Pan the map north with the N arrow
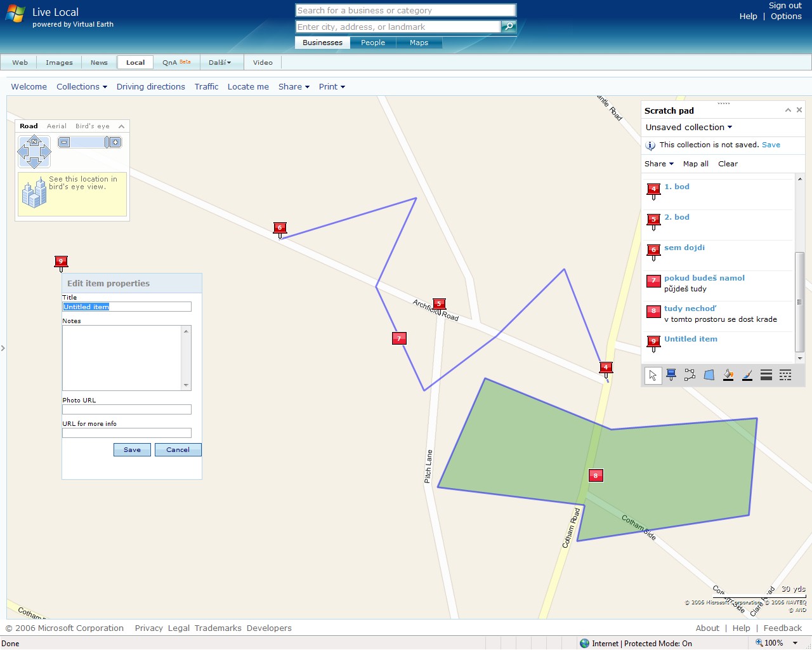This screenshot has width=812, height=650. [x=34, y=141]
